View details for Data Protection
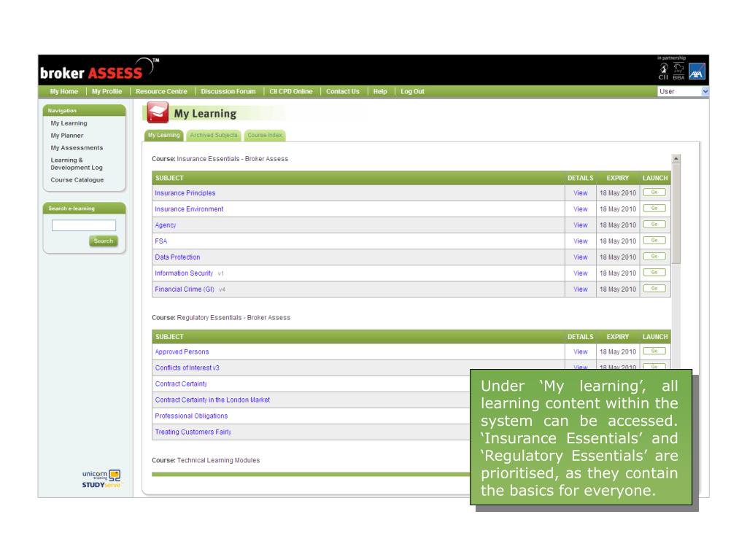 coord(580,257)
